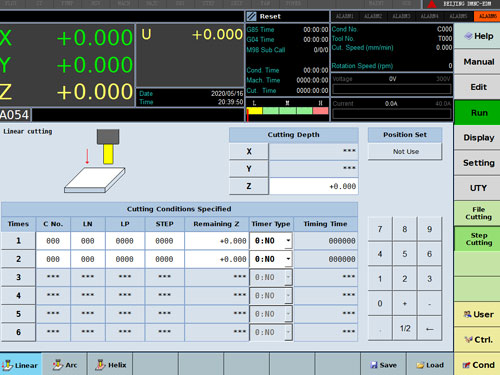Open Timer Type dropdown in row 4
Viewport: 500px width, 375px height.
[288, 296]
